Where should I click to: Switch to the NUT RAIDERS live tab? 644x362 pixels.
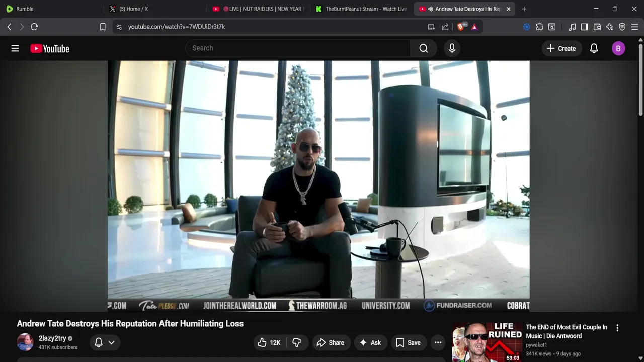click(x=258, y=9)
